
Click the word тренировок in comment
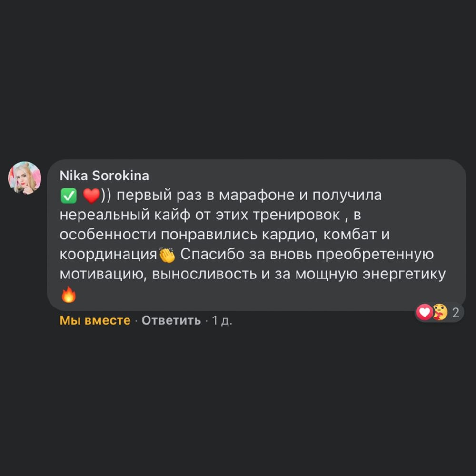point(297,215)
